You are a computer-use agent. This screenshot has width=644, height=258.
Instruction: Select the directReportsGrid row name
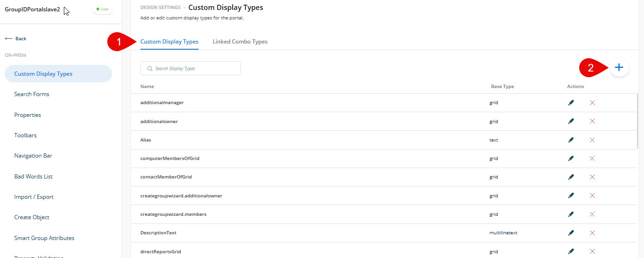pos(161,251)
